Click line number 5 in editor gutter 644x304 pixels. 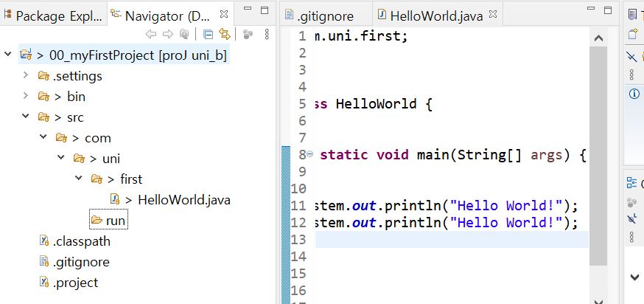[x=303, y=103]
